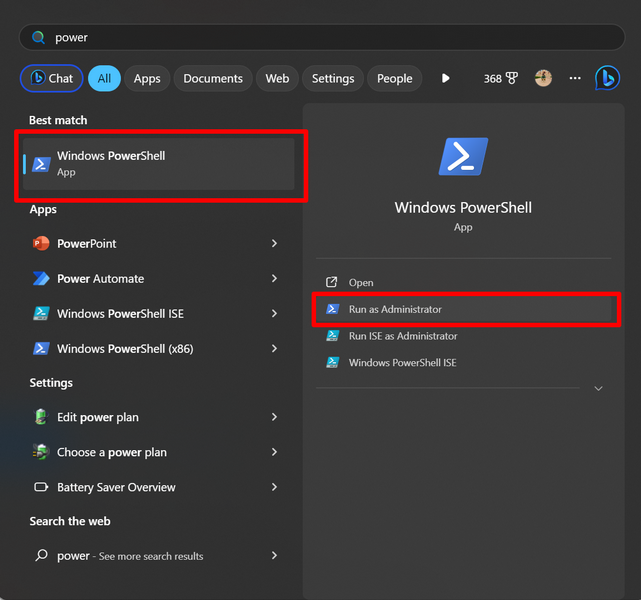Expand PowerPoint result chevron

coord(274,244)
